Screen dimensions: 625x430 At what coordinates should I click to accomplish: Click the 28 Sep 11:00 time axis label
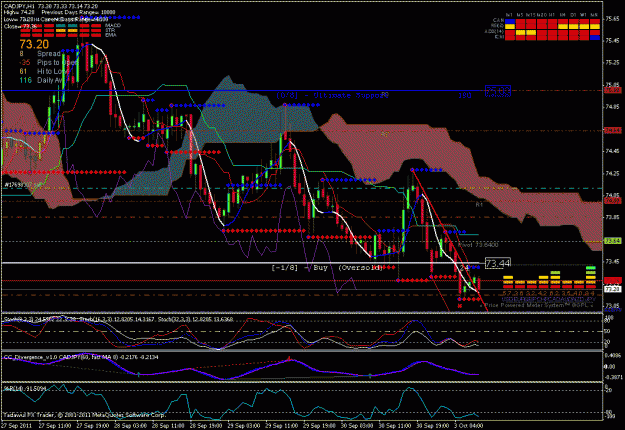[x=168, y=426]
